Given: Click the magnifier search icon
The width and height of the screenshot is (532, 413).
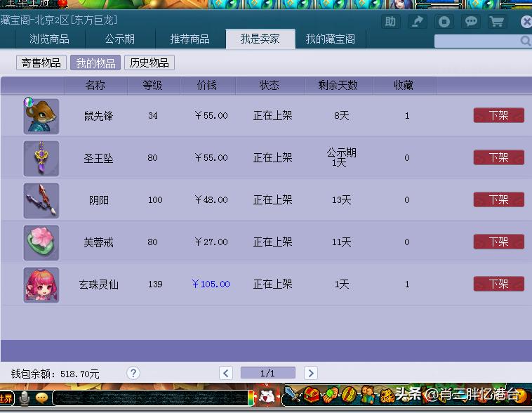Looking at the screenshot, I should [x=526, y=41].
